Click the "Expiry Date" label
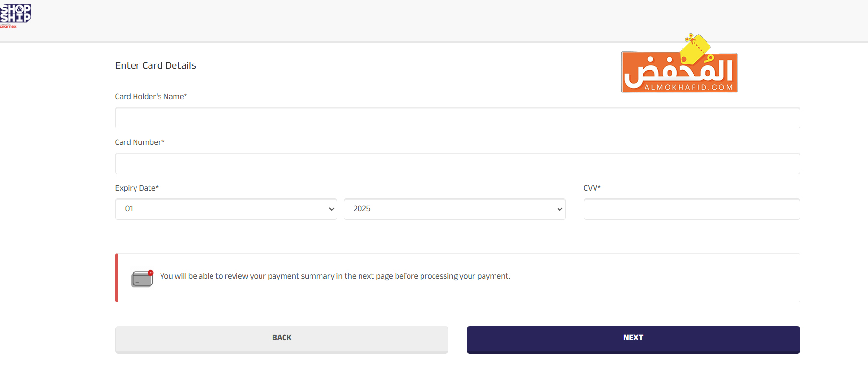Viewport: 868px width, 372px height. pos(136,188)
